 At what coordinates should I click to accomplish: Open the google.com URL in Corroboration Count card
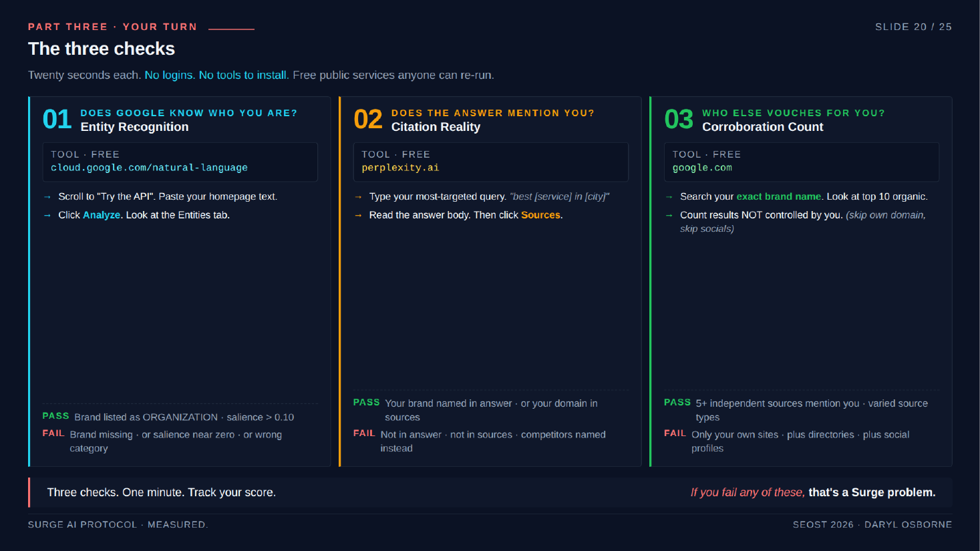click(x=702, y=168)
